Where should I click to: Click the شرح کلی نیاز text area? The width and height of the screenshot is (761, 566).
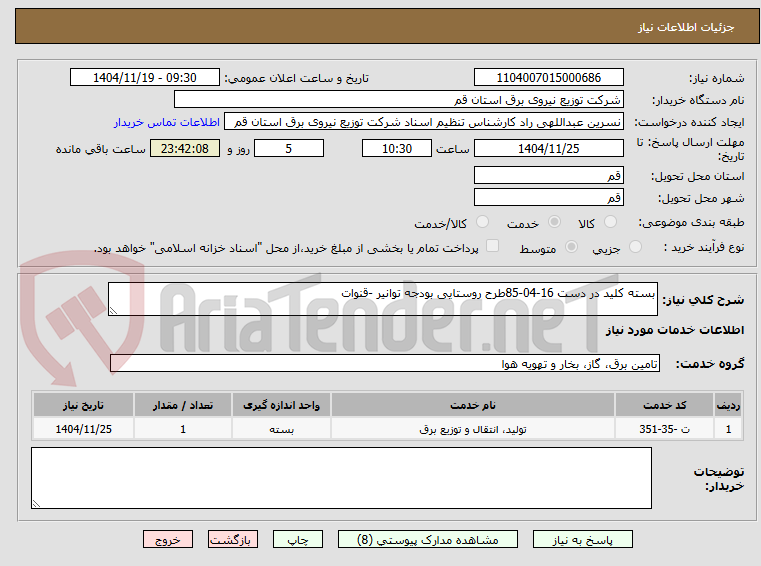tap(383, 299)
